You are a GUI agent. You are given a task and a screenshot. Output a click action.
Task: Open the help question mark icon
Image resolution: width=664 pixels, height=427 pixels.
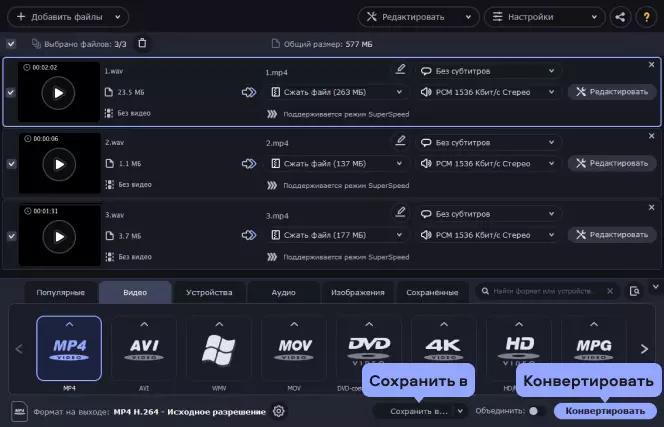click(x=646, y=17)
